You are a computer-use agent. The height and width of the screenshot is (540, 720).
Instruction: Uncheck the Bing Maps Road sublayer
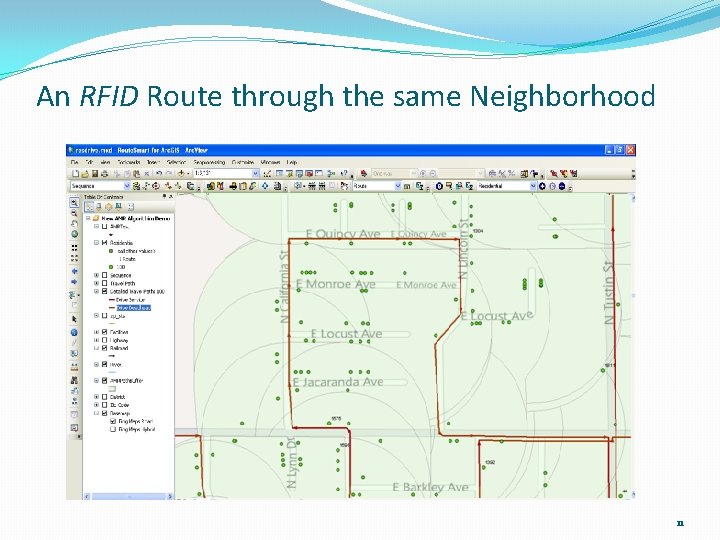[x=113, y=421]
